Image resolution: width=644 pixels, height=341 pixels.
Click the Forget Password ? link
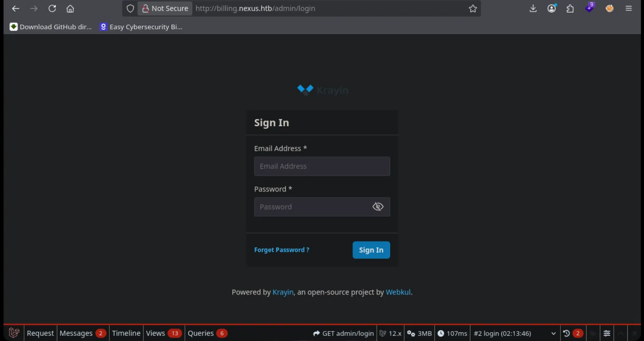point(282,250)
